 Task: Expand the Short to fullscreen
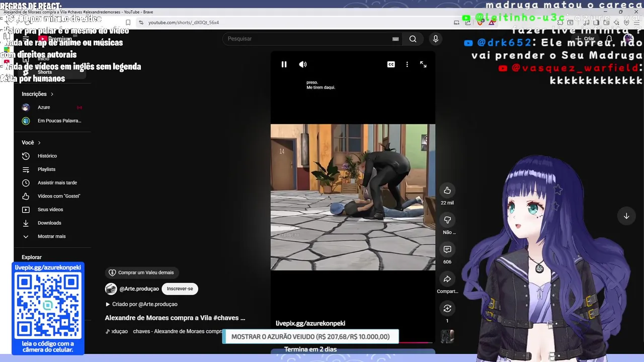click(x=423, y=64)
